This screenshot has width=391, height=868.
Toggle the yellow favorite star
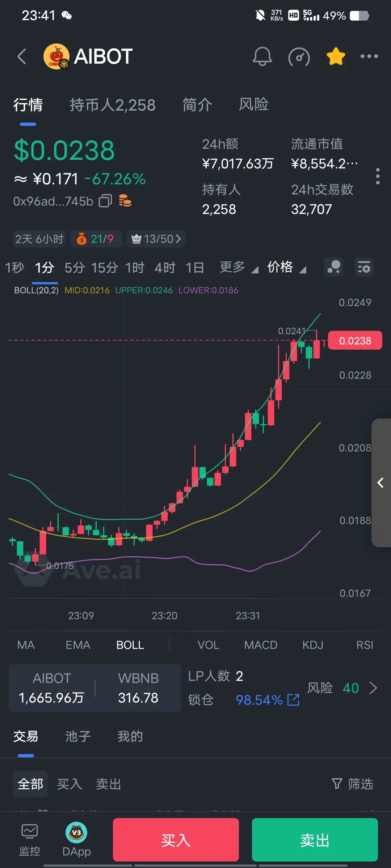(x=336, y=56)
